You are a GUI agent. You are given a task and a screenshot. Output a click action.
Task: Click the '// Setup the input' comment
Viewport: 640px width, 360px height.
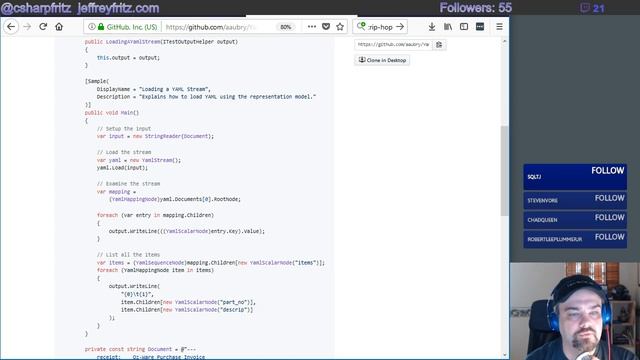pyautogui.click(x=124, y=129)
